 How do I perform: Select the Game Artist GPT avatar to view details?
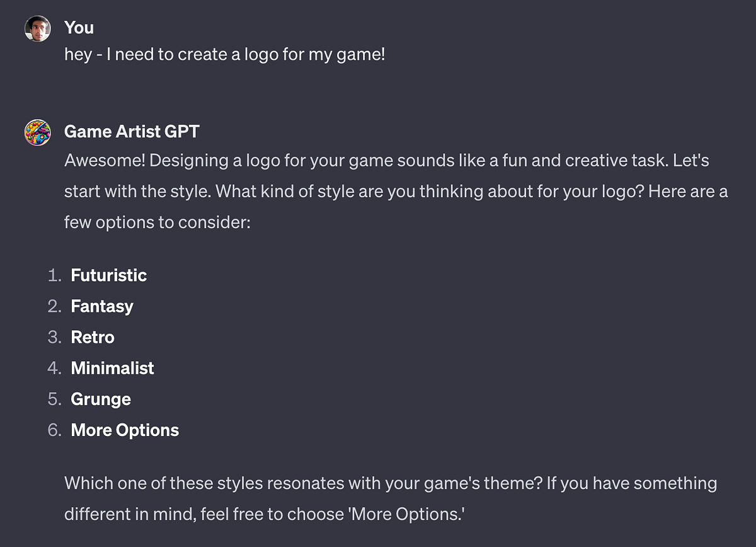(x=37, y=132)
